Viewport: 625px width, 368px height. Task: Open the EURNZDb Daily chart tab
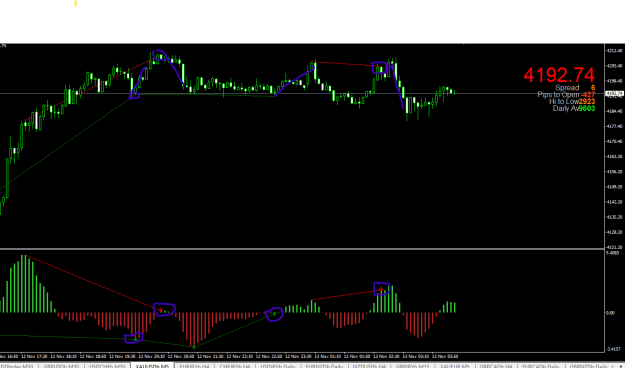(x=324, y=366)
